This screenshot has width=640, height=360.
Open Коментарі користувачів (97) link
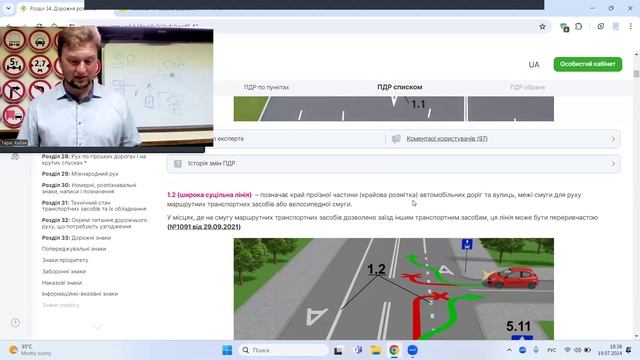click(x=447, y=139)
